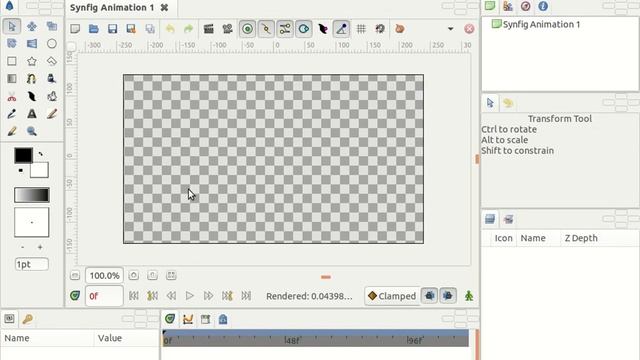Click the 100.0% zoom field
Image resolution: width=640 pixels, height=360 pixels.
(x=104, y=276)
